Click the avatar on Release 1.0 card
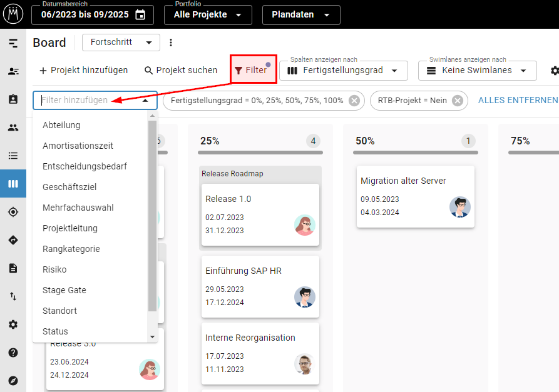 [305, 225]
